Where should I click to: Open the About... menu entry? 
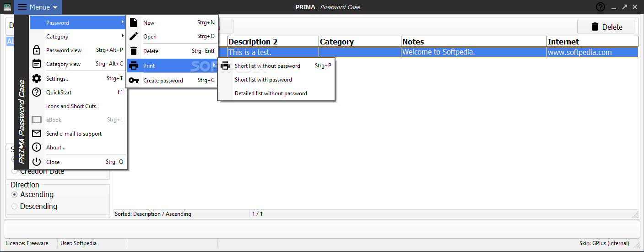[x=78, y=147]
